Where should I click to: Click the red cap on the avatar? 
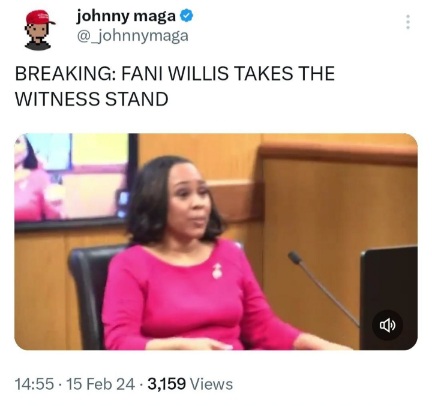[41, 17]
